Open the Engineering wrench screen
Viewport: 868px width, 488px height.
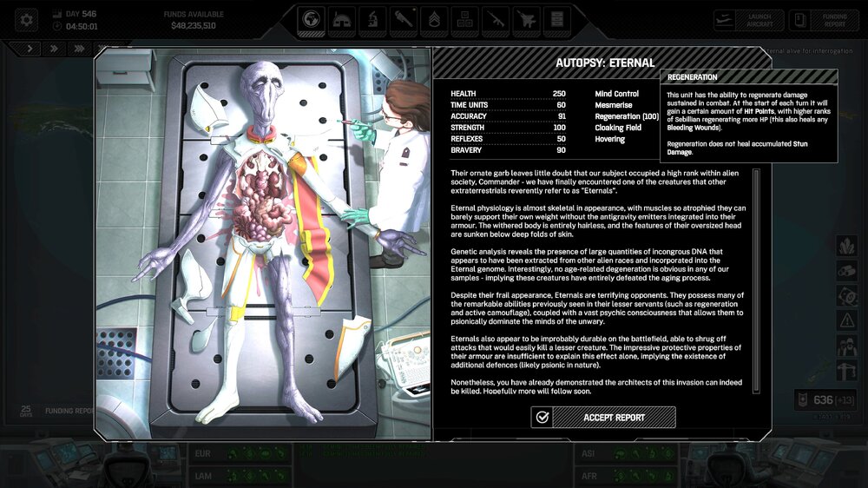403,20
